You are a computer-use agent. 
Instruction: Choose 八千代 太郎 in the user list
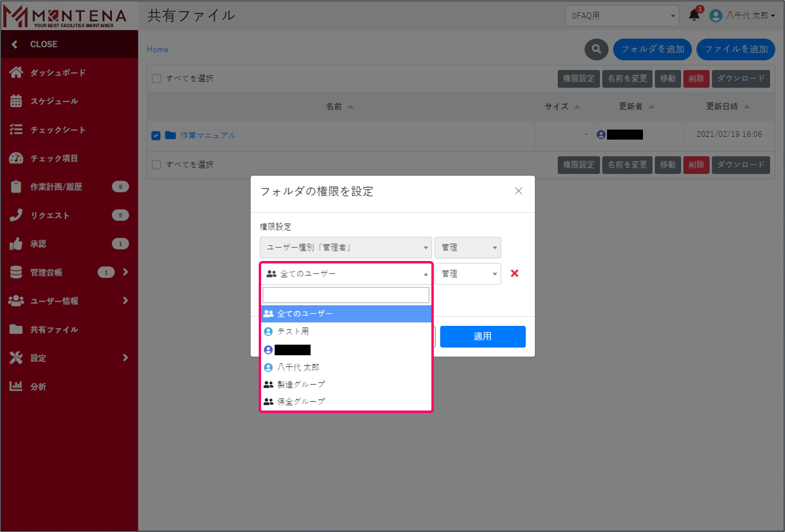tap(298, 367)
